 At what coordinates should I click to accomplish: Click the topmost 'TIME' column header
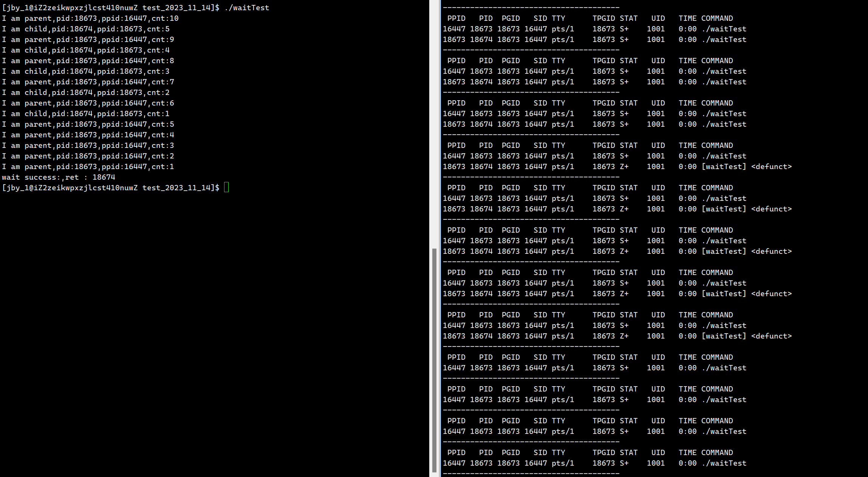(688, 18)
